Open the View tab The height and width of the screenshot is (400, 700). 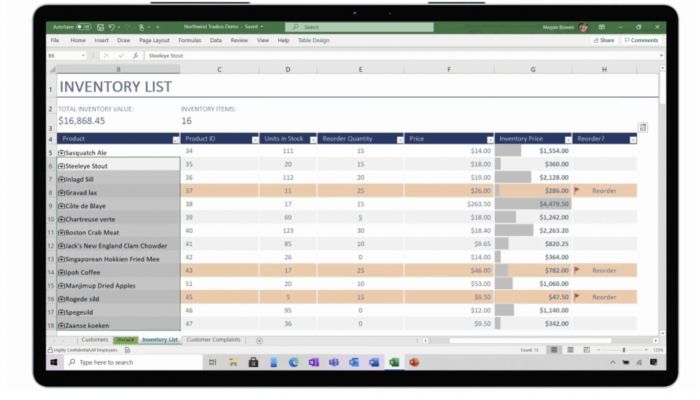click(x=263, y=40)
